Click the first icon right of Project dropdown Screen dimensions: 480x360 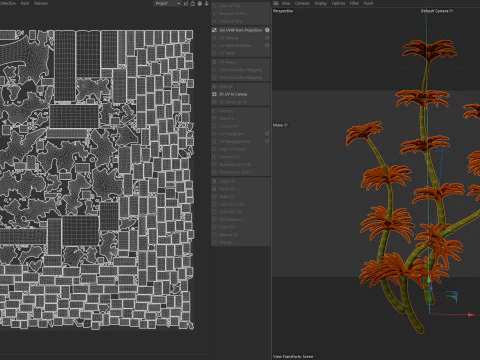pyautogui.click(x=186, y=3)
